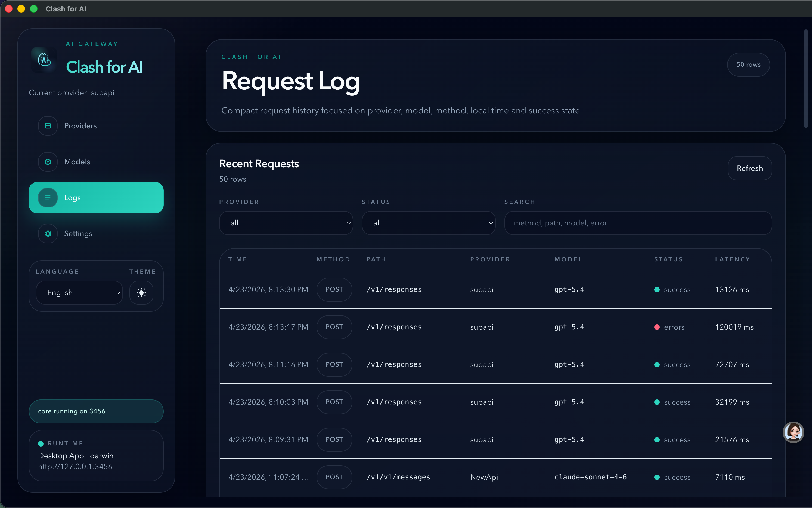Click the success status dot for 13126 ms row
The image size is (812, 508).
[657, 290]
